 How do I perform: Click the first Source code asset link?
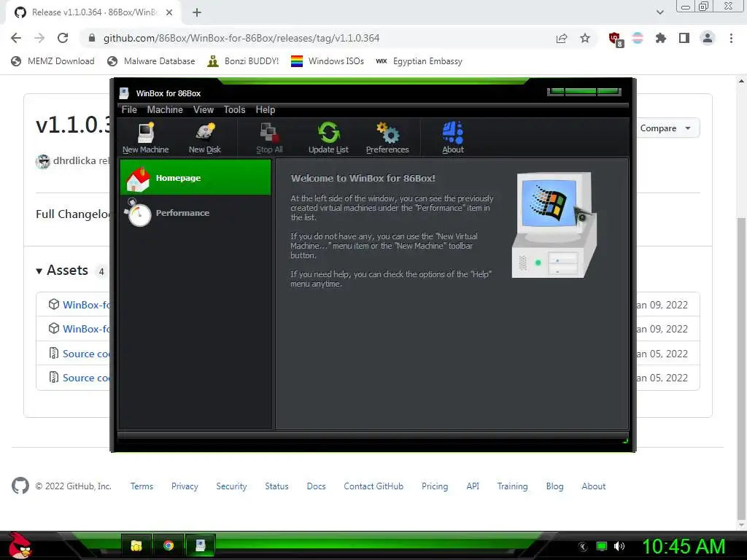(86, 354)
